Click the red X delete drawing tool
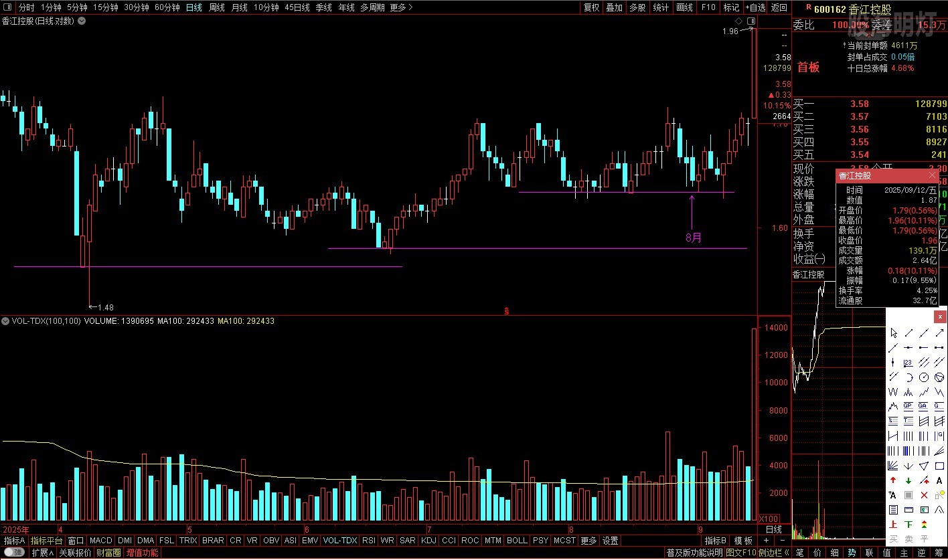The image size is (948, 560). click(924, 495)
